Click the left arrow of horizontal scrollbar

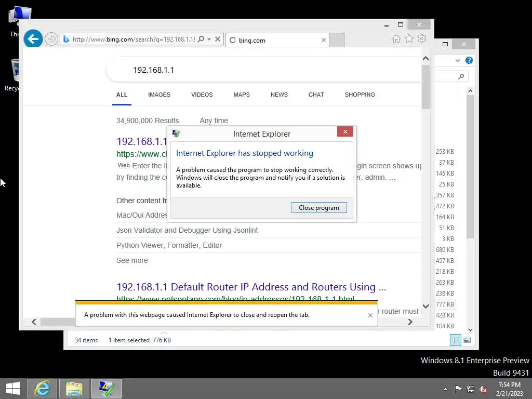(x=34, y=322)
